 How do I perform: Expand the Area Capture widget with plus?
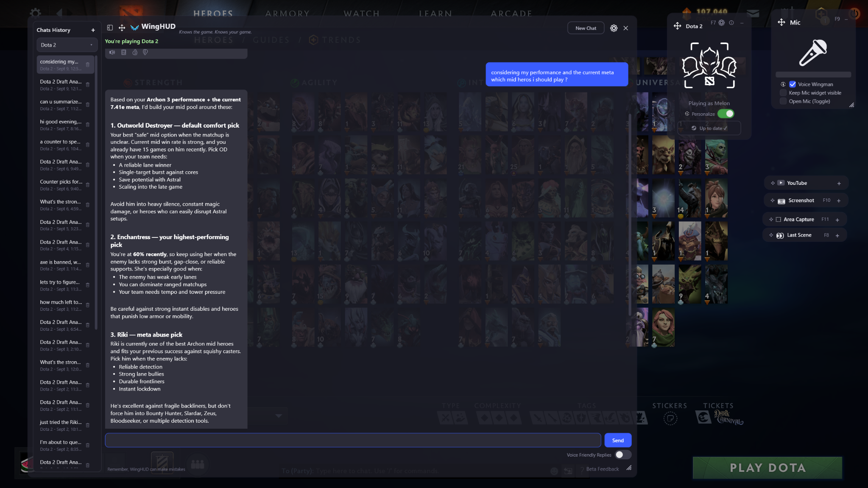point(837,220)
